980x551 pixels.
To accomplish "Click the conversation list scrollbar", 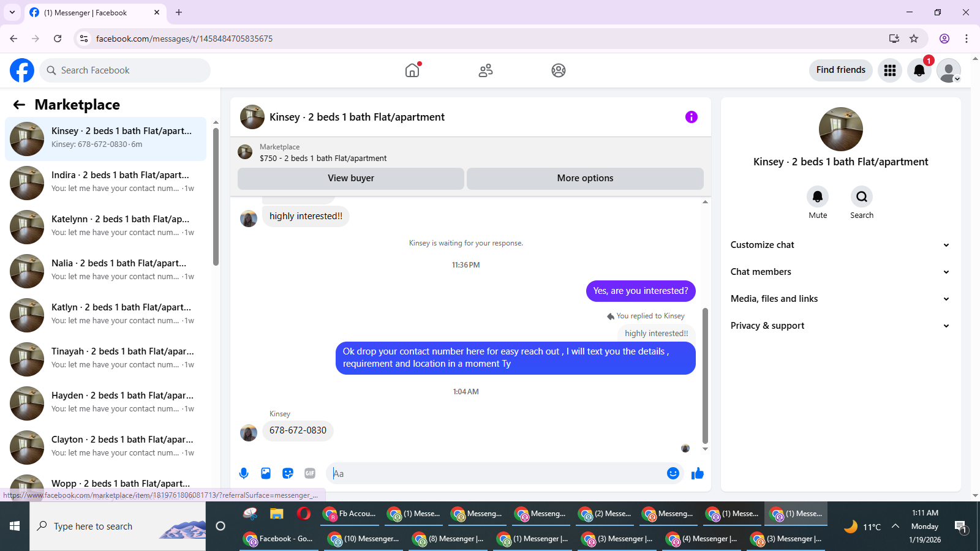I will point(216,196).
